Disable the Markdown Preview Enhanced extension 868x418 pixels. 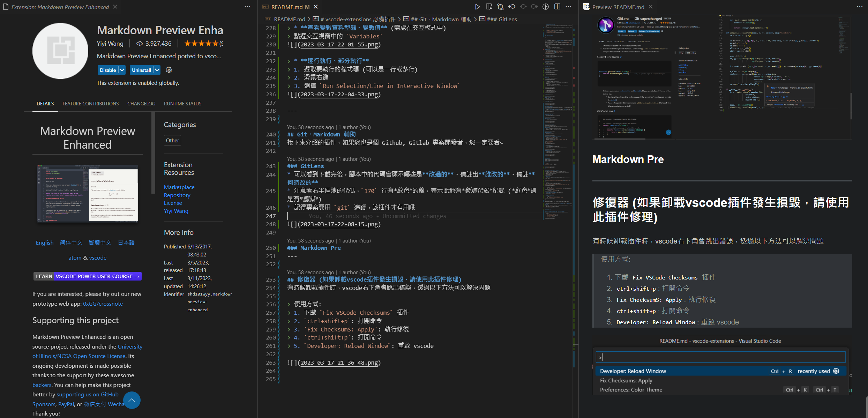point(108,70)
